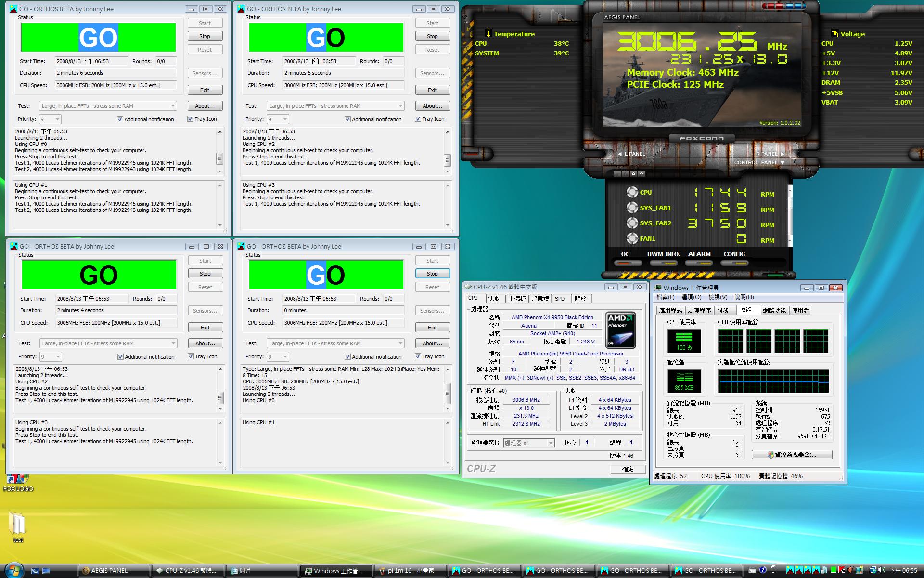
Task: Click the Kaspersky tray icon
Action: point(842,570)
